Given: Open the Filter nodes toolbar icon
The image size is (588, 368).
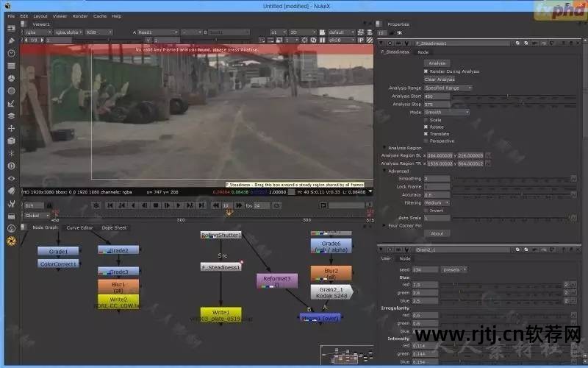Looking at the screenshot, I should point(11,91).
